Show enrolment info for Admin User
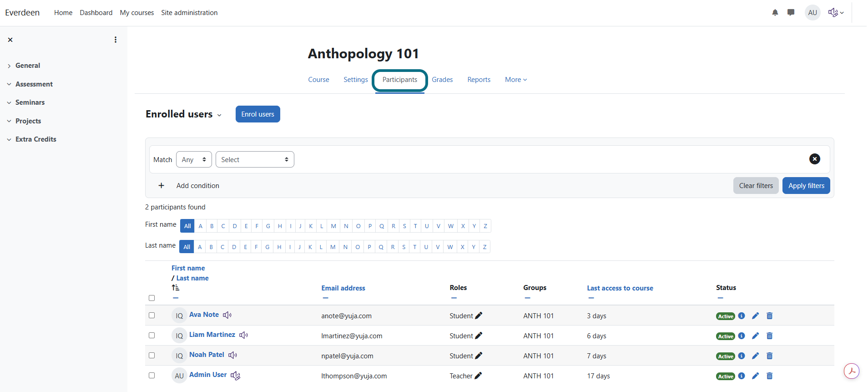The image size is (868, 392). tap(742, 376)
